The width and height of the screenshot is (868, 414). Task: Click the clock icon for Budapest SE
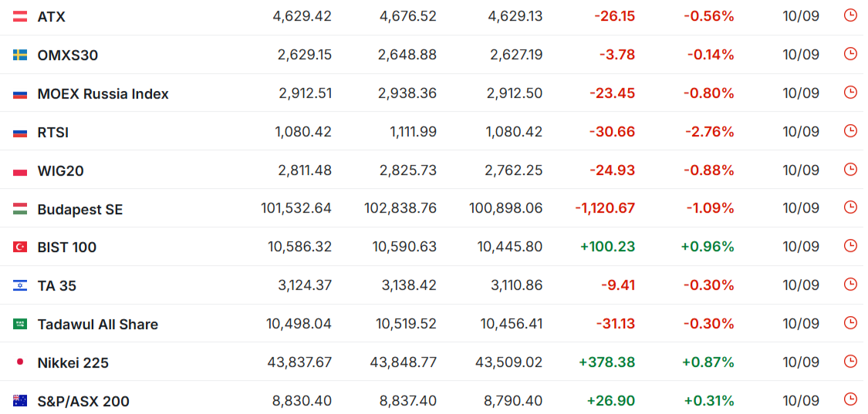849,207
